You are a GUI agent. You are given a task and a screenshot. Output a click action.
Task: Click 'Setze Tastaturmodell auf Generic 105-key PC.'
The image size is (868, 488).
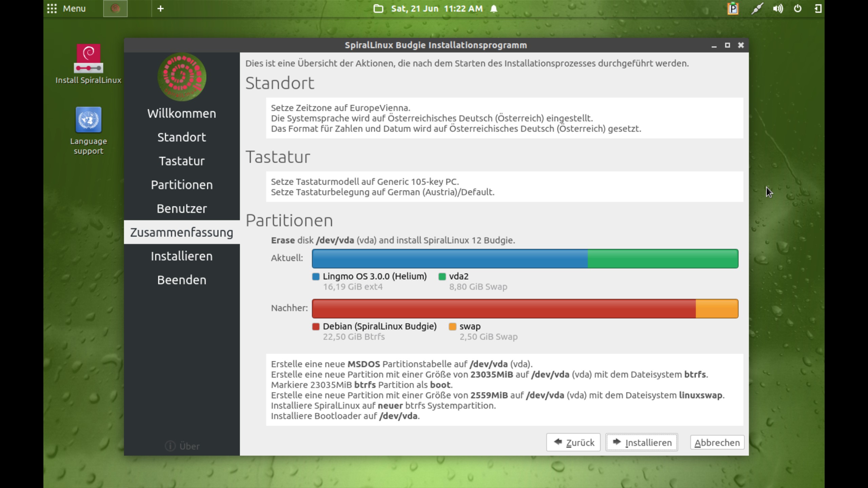coord(365,182)
